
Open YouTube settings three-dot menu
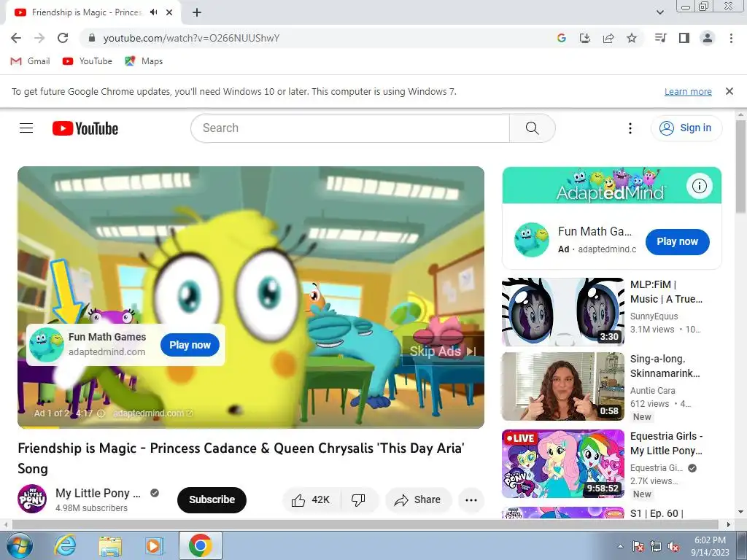[630, 128]
